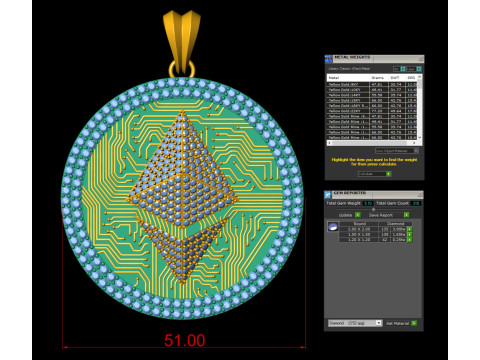Image resolution: width=480 pixels, height=360 pixels.
Task: Select the 1.50 x 1.50 round gem row
Action: pyautogui.click(x=372, y=234)
